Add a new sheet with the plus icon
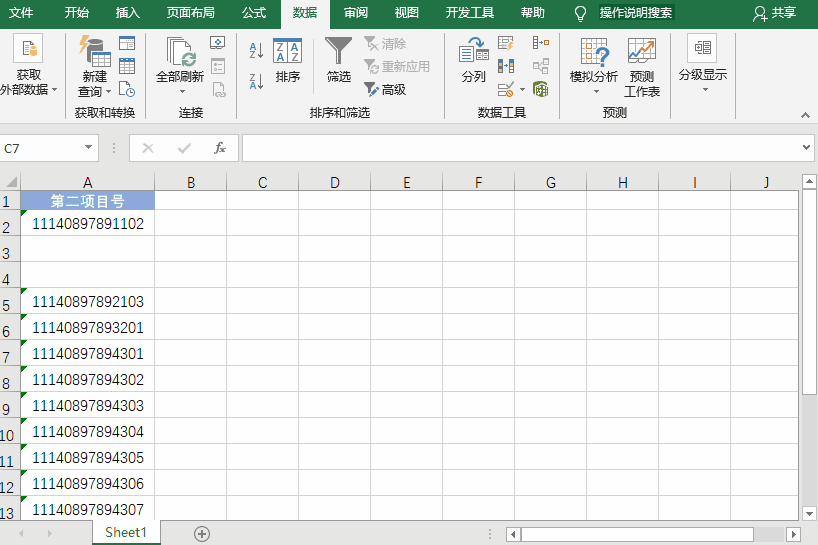Screen dimensions: 818x545 pyautogui.click(x=202, y=534)
